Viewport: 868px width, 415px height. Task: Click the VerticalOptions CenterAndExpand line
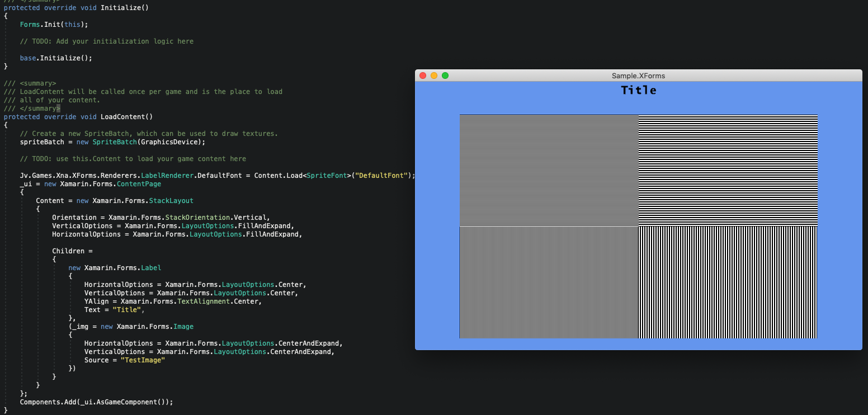tap(210, 352)
